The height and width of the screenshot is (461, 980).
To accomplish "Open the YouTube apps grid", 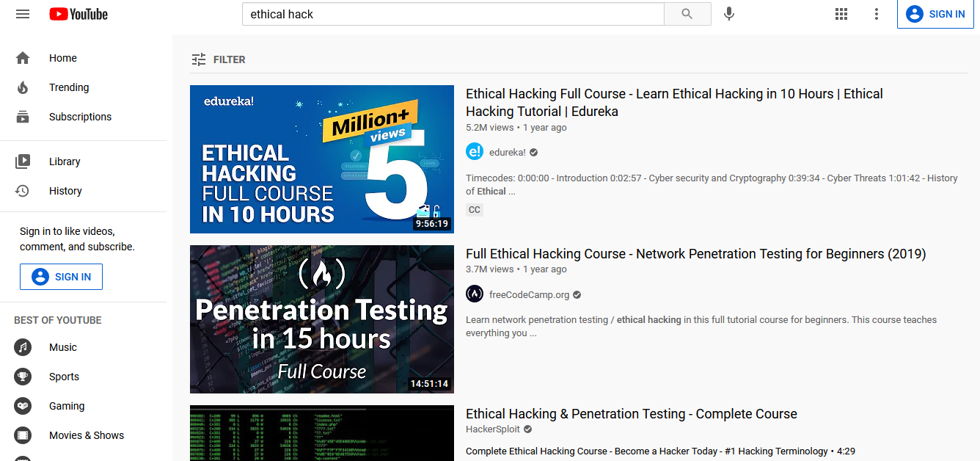I will click(841, 14).
